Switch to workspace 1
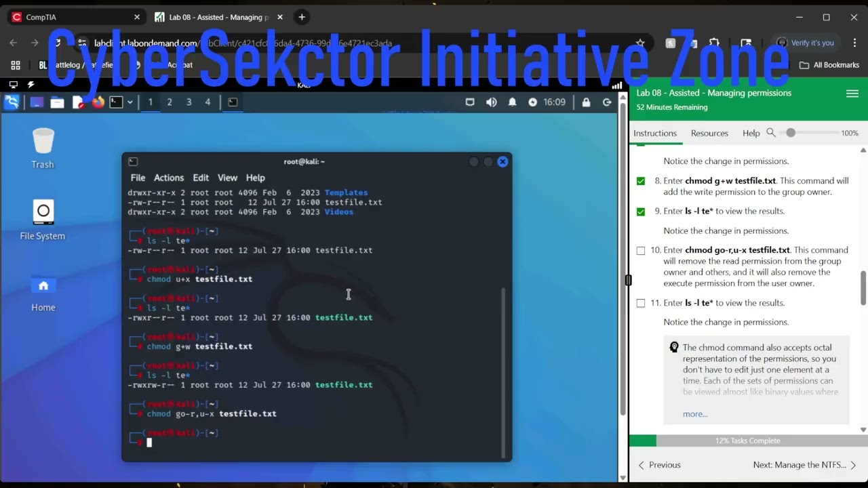 [151, 102]
